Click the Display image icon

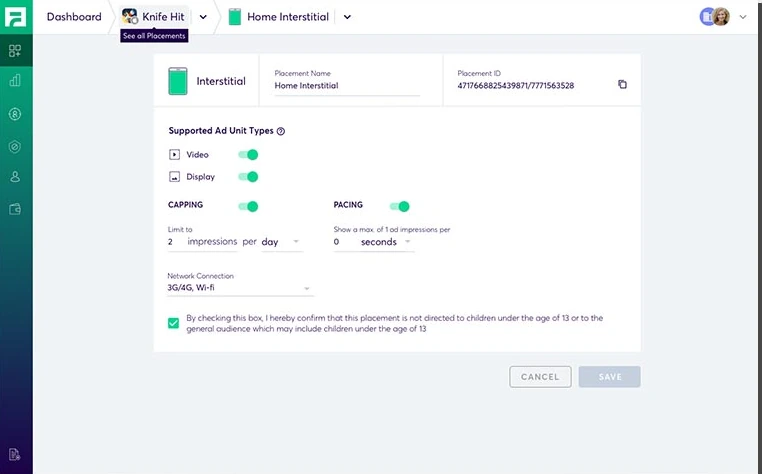(x=174, y=177)
